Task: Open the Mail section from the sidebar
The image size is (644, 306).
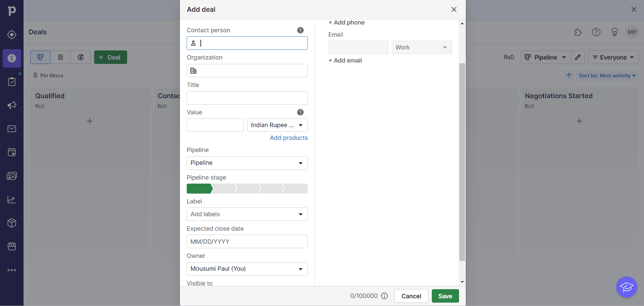Action: (x=12, y=128)
